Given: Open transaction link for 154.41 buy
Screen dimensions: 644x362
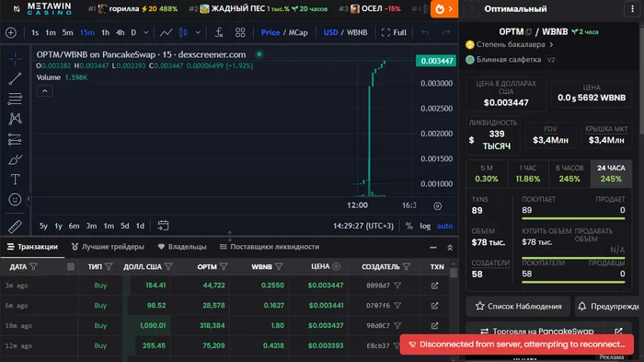Looking at the screenshot, I should 435,286.
